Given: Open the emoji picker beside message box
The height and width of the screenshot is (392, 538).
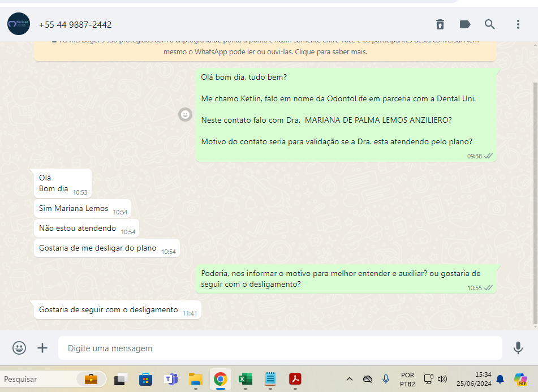Looking at the screenshot, I should coord(19,348).
